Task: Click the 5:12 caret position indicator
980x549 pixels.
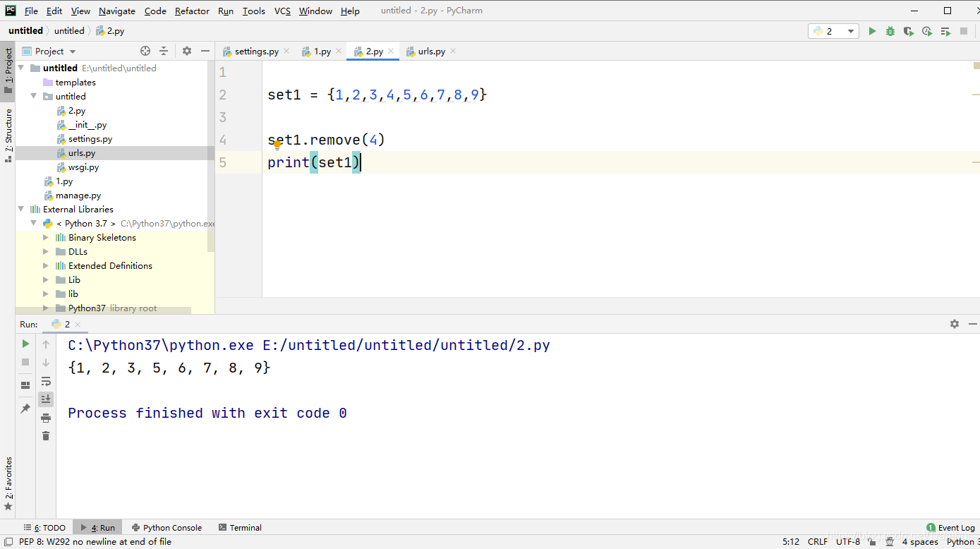Action: (790, 541)
